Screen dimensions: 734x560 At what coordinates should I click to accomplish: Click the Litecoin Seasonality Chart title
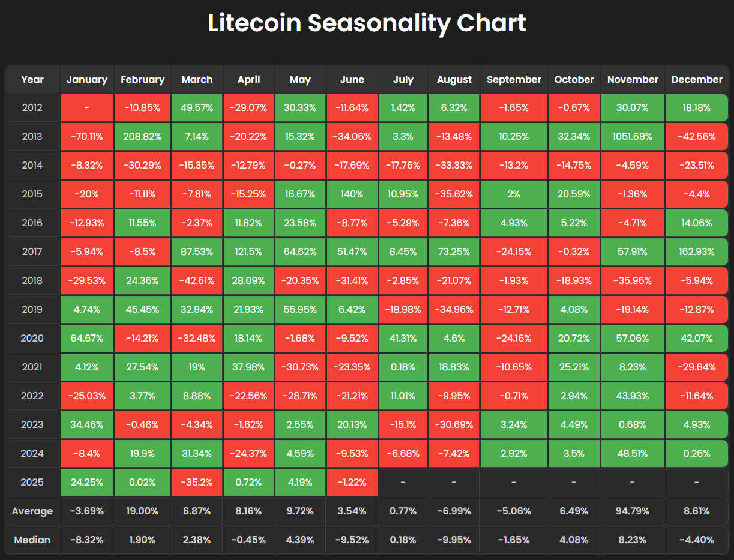[367, 23]
